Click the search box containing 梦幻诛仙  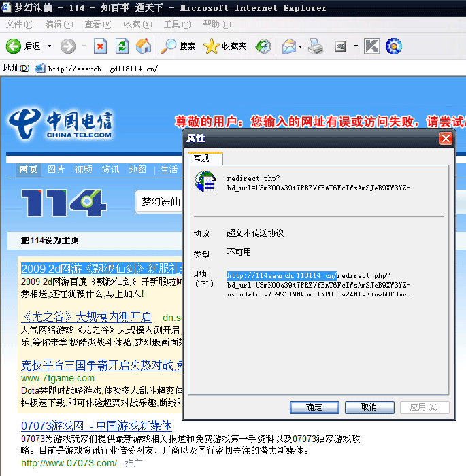[x=159, y=202]
